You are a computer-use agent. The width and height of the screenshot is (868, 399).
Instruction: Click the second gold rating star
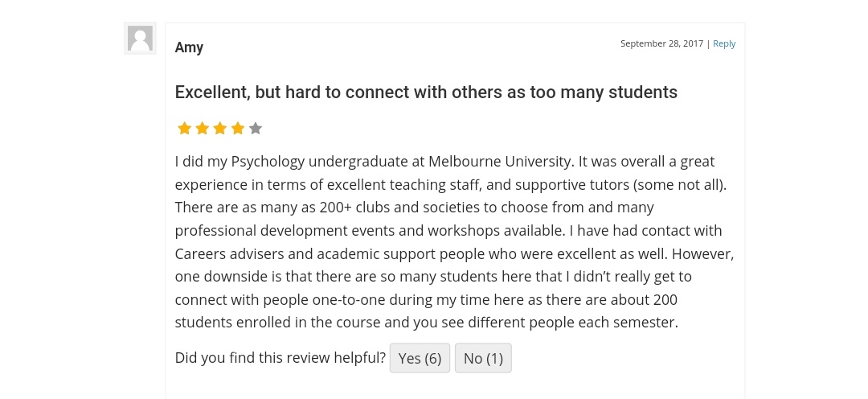point(202,128)
